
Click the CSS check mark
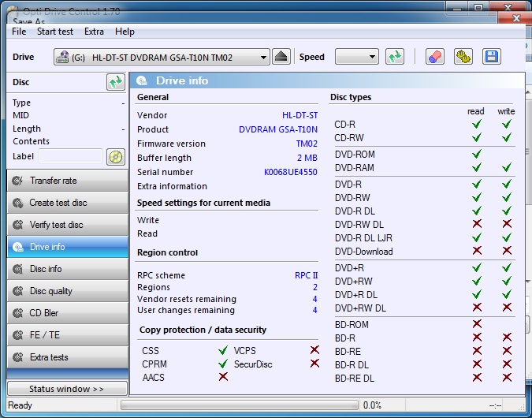(x=223, y=350)
